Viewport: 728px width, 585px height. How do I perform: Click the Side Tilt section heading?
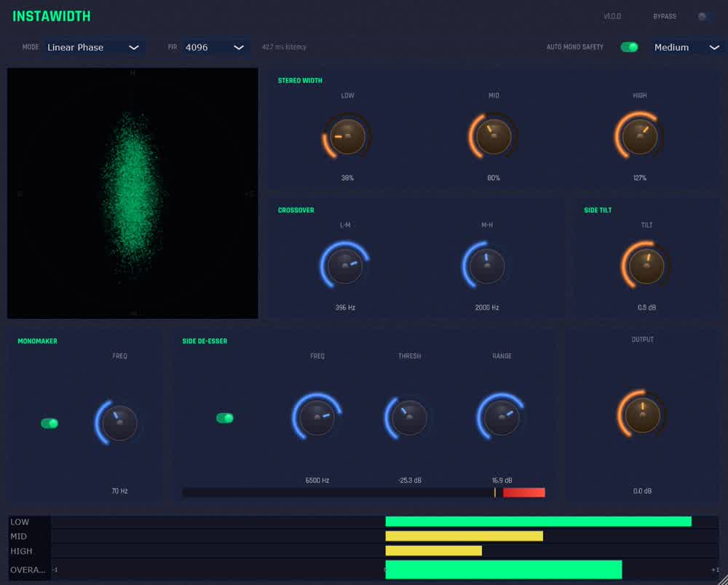point(598,210)
